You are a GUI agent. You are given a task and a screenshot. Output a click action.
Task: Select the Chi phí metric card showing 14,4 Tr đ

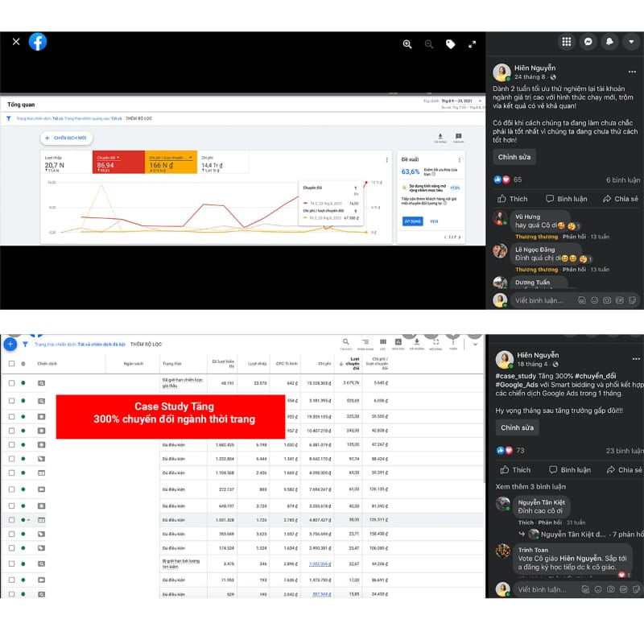(223, 163)
